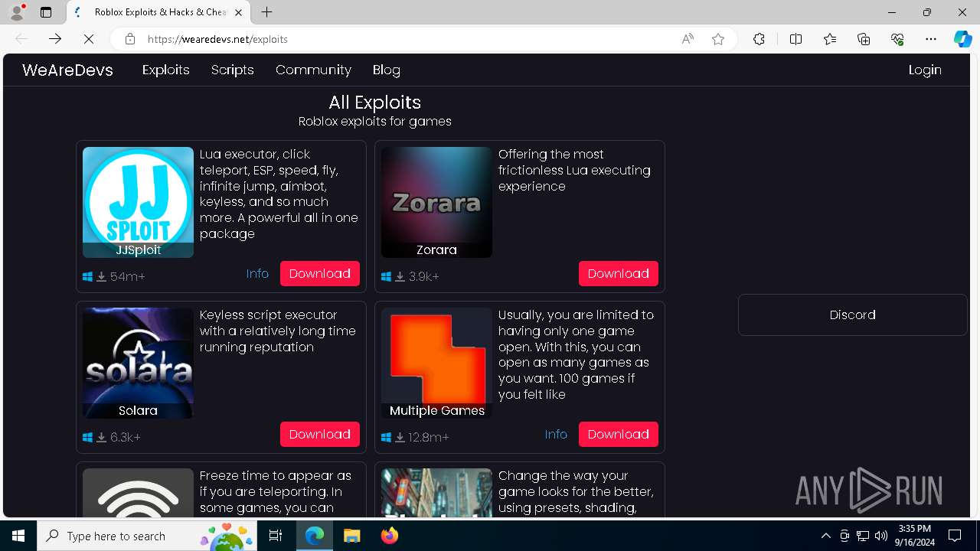Open the JJSploit thumbnail image
This screenshot has height=551, width=980.
click(x=138, y=202)
